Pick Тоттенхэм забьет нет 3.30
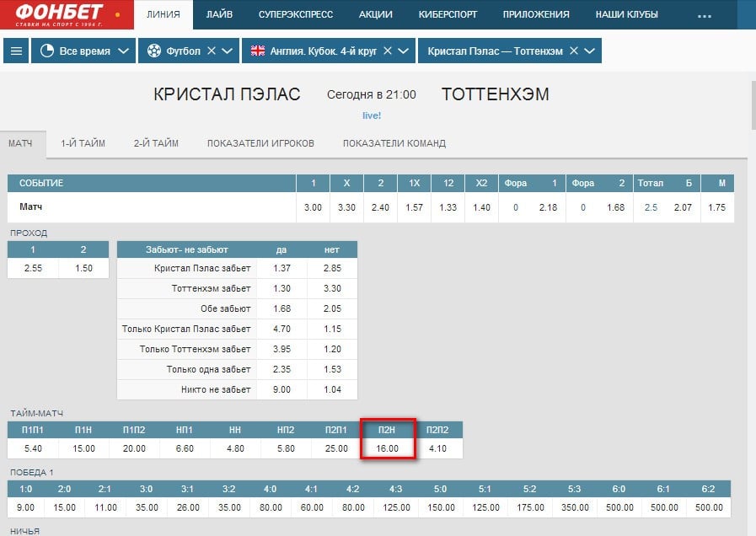 (x=332, y=288)
